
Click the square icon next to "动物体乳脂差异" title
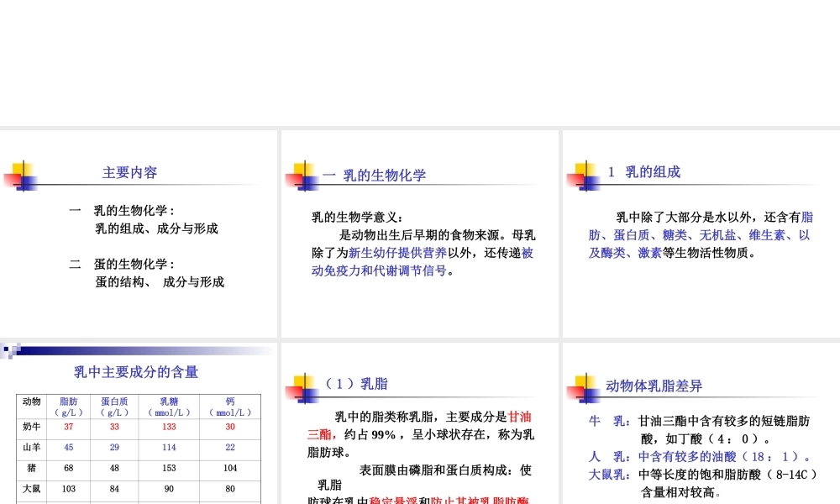(x=583, y=386)
